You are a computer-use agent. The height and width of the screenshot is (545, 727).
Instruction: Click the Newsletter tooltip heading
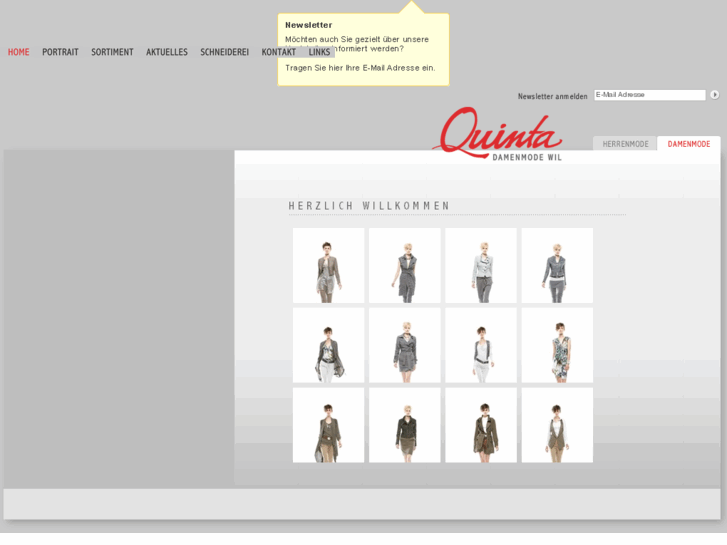point(308,25)
